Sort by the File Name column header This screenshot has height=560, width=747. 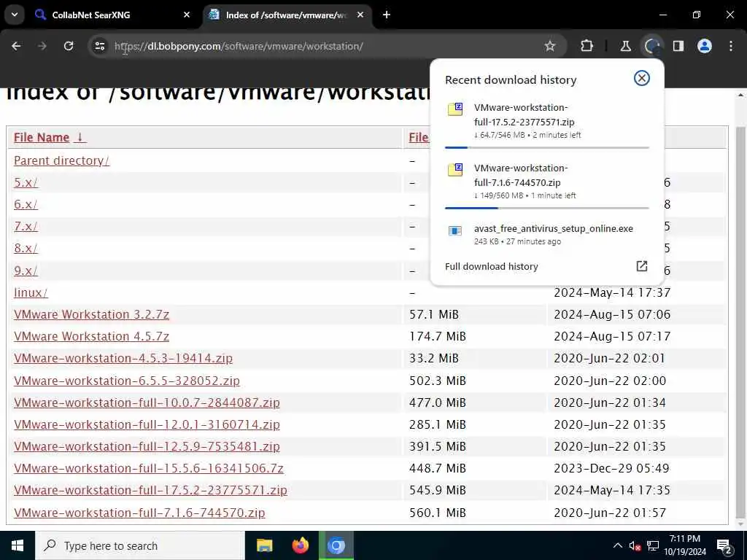click(50, 137)
